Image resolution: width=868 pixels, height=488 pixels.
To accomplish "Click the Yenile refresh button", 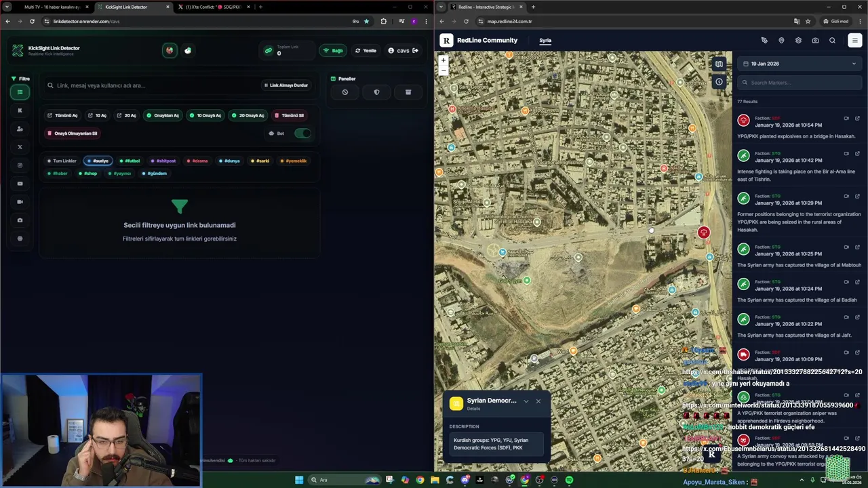I will click(366, 50).
